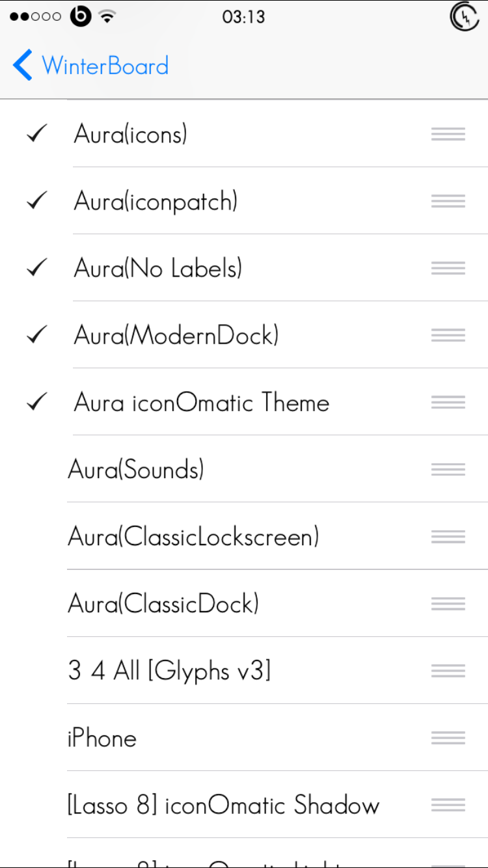Tap the reorder handle on Aura(ModernDock) row
The width and height of the screenshot is (488, 868).
(448, 335)
